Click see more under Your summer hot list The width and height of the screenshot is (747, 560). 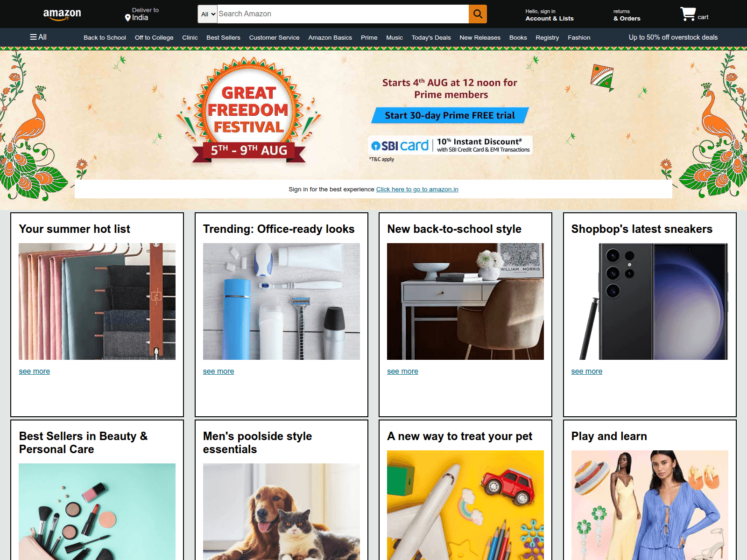(34, 371)
